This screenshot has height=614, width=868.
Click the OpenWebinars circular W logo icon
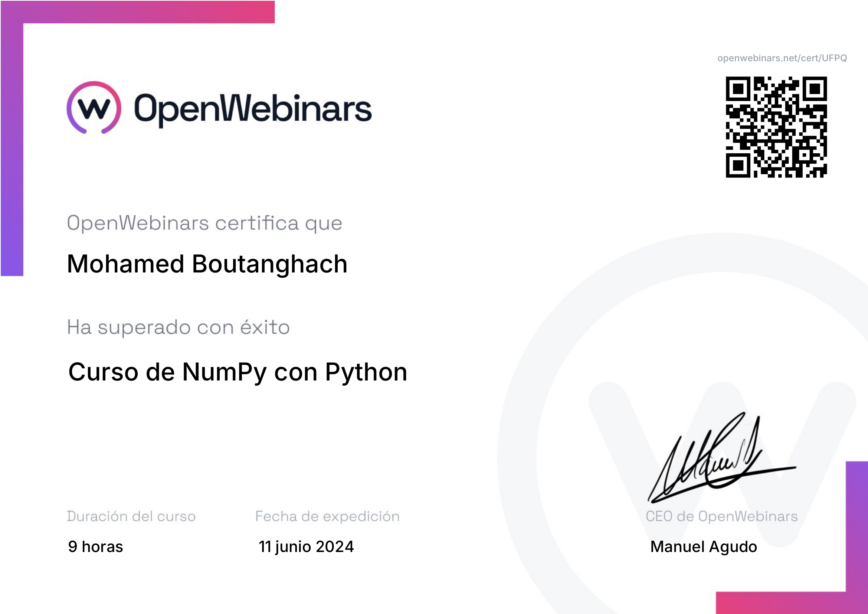pyautogui.click(x=94, y=108)
